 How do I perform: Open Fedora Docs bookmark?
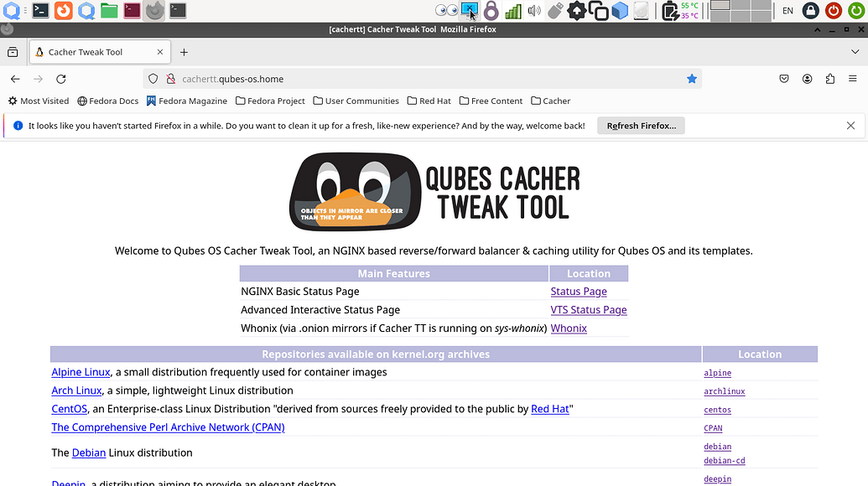point(108,101)
